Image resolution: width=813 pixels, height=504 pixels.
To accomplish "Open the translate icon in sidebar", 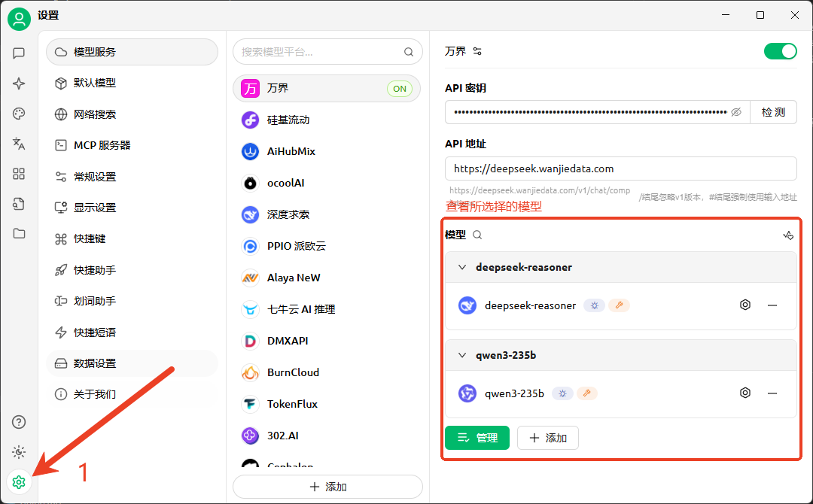I will click(x=19, y=144).
